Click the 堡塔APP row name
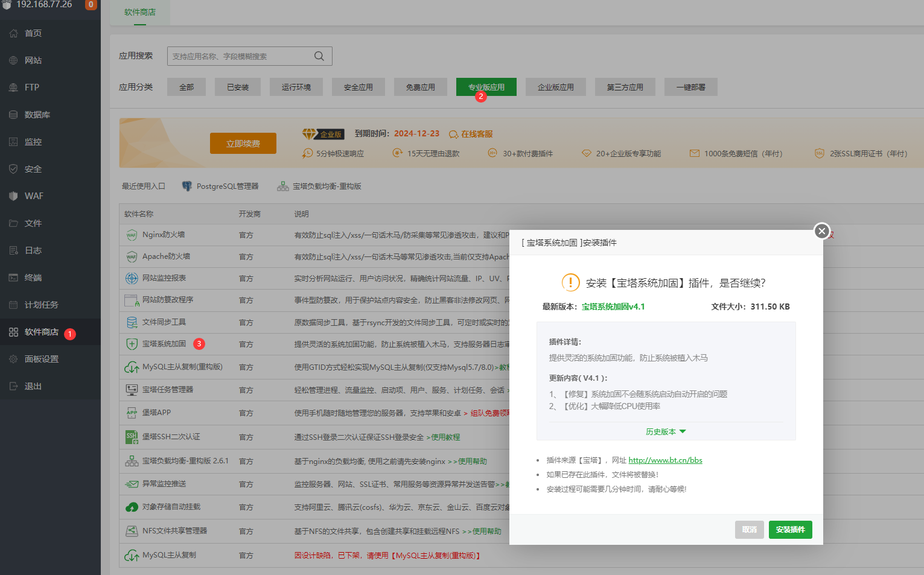This screenshot has height=575, width=924. coord(156,413)
